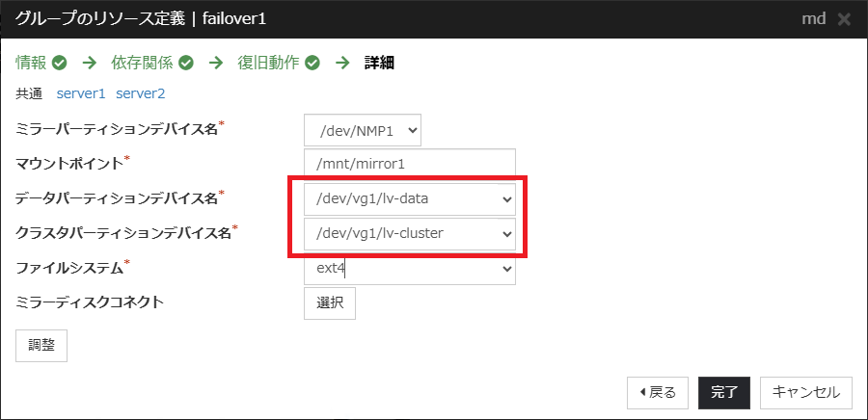Switch to the server2 tab

click(x=141, y=93)
